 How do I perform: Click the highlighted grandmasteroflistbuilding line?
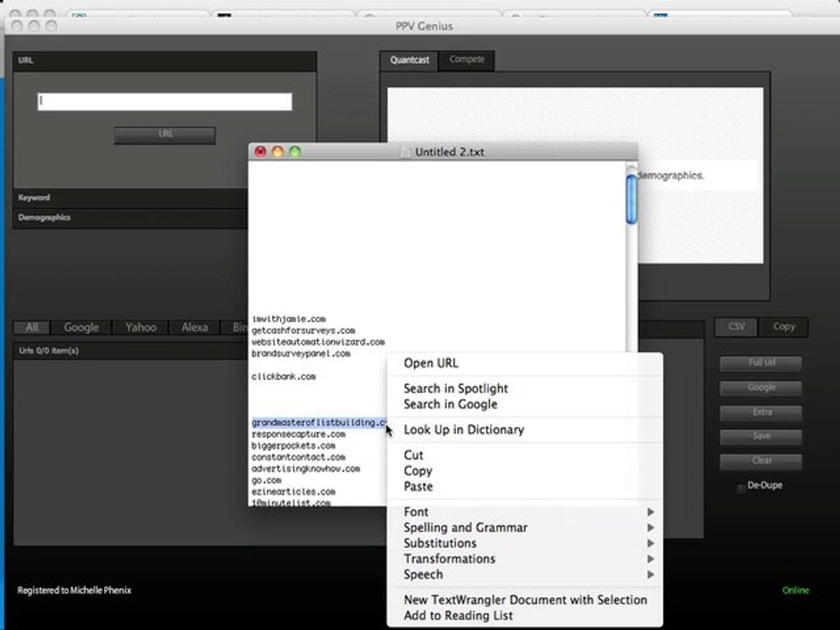(318, 423)
